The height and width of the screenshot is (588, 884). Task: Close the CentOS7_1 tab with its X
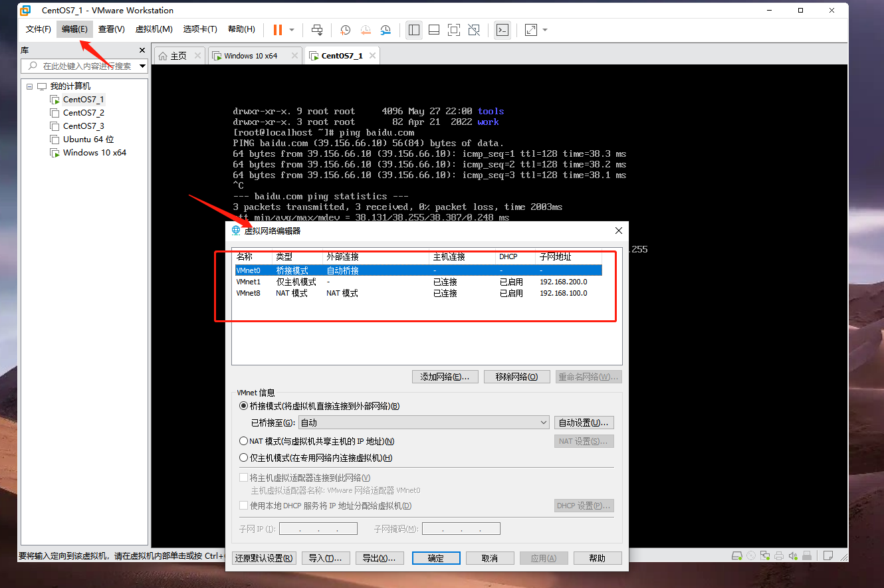click(372, 56)
